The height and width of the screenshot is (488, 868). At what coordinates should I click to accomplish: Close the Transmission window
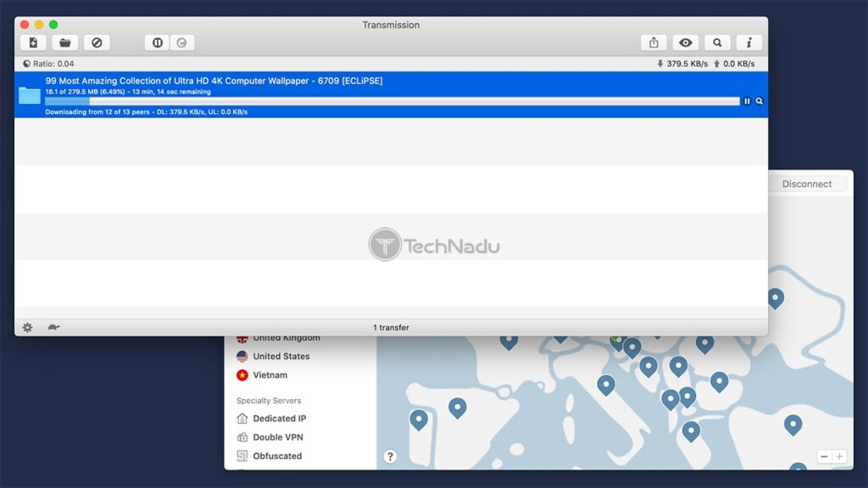(25, 25)
